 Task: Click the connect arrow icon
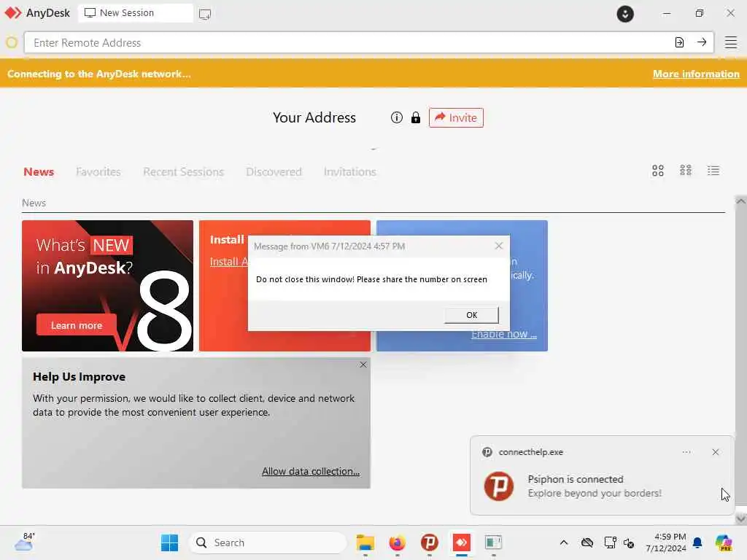(702, 42)
